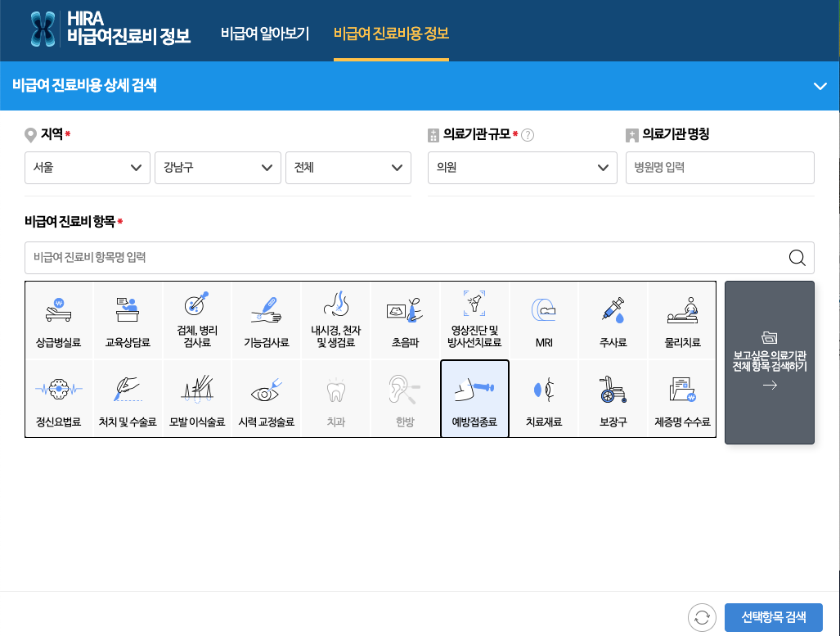Select the 보장구 wheelchair icon
The image size is (840, 636).
point(613,398)
